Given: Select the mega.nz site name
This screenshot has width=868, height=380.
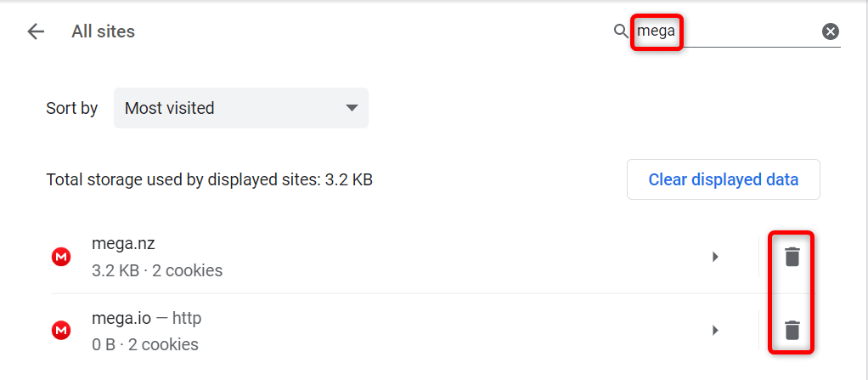Looking at the screenshot, I should [123, 245].
